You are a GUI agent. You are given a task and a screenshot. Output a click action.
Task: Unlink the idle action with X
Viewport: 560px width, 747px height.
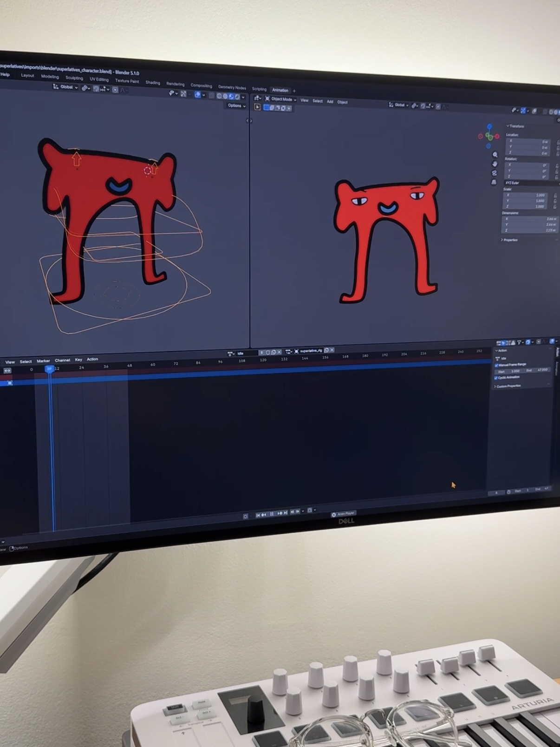tap(279, 352)
